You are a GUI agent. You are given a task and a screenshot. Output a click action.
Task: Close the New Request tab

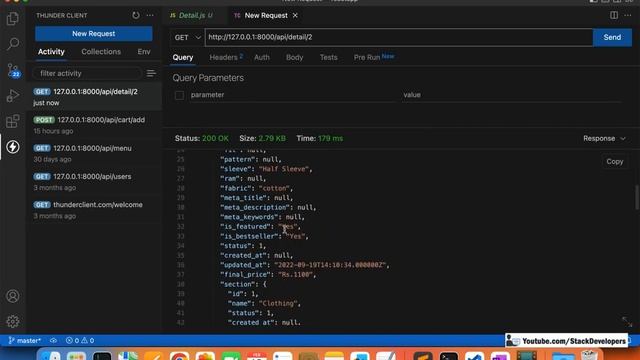295,16
